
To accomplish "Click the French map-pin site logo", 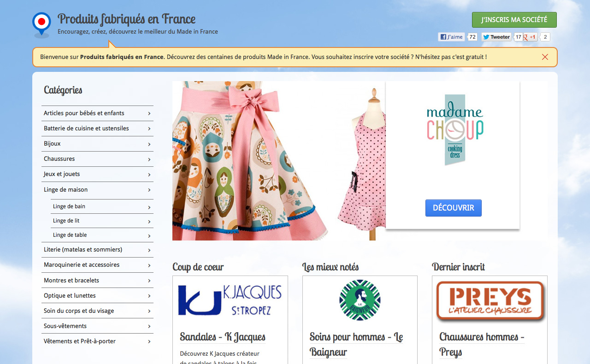I will [41, 24].
